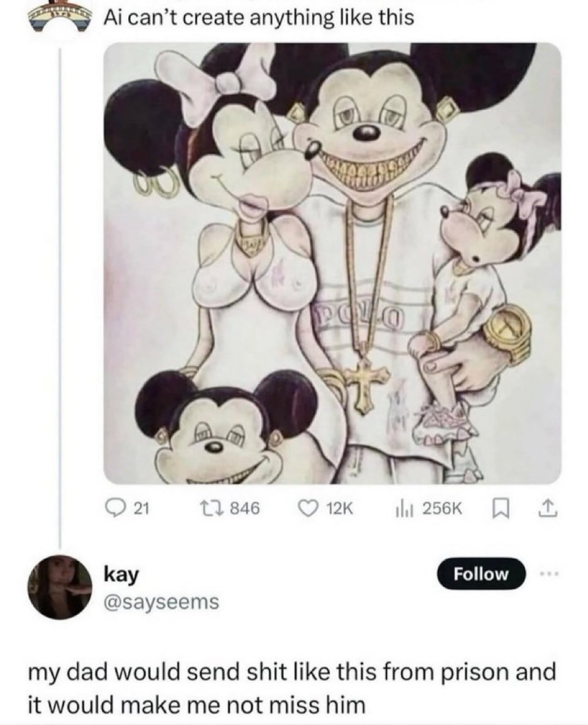Click the display name "kay"
The image size is (588, 725).
(121, 574)
